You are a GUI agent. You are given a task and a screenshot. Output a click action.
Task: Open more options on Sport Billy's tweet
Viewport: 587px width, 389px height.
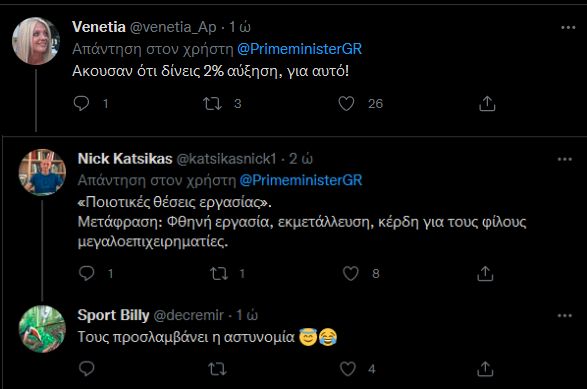pos(565,316)
